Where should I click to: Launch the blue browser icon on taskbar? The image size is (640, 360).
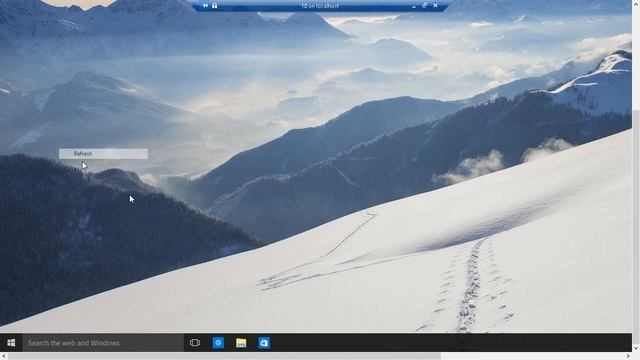pos(218,343)
